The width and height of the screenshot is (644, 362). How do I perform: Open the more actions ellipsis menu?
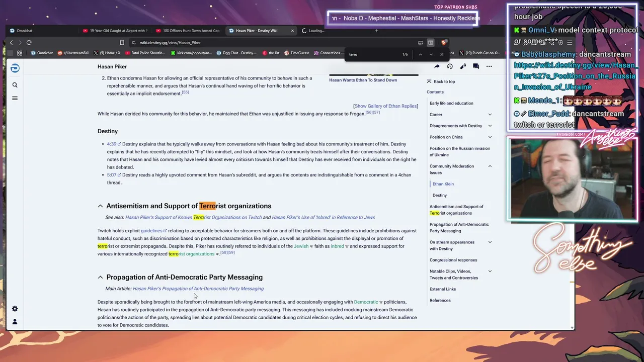(489, 66)
